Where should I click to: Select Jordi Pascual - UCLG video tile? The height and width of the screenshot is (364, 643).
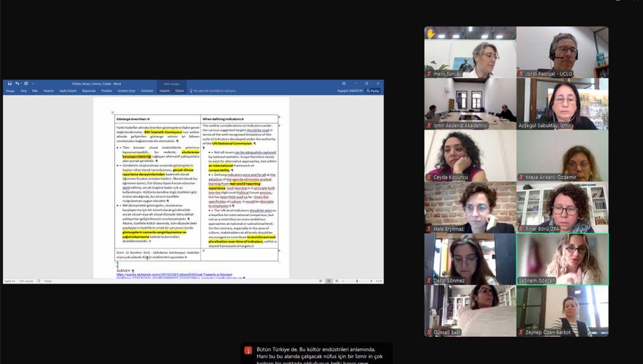pos(562,53)
